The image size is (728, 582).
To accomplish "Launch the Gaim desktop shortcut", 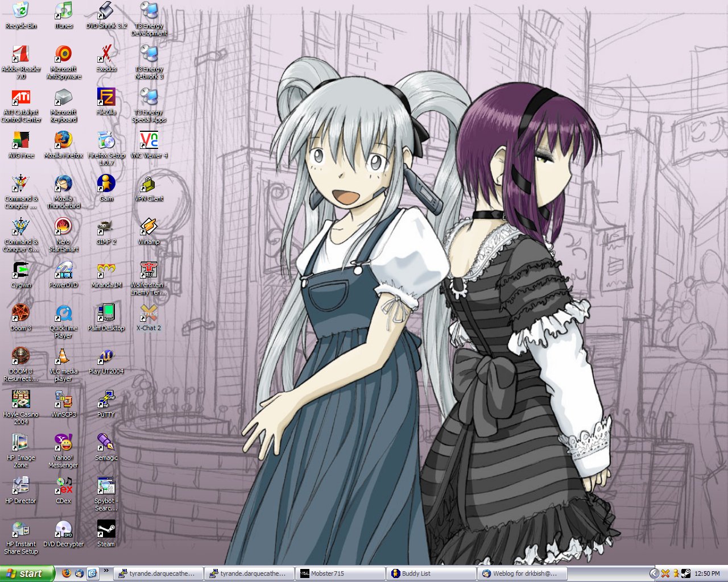I will [106, 188].
